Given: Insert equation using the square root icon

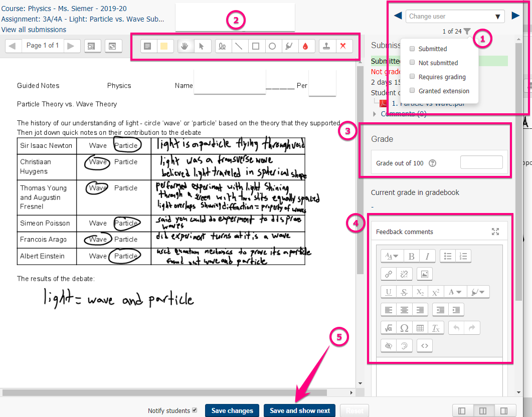Looking at the screenshot, I should [x=388, y=328].
